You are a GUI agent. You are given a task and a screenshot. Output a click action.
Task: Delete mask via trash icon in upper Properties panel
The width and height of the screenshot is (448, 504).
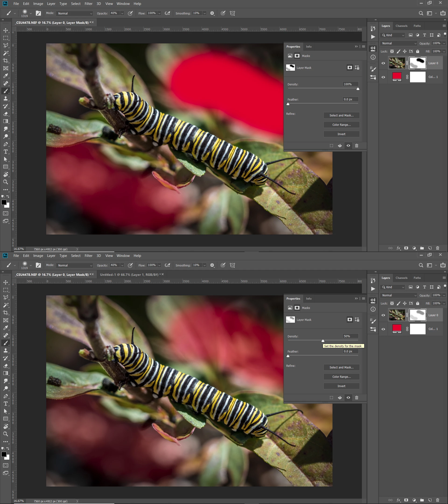[x=357, y=146]
